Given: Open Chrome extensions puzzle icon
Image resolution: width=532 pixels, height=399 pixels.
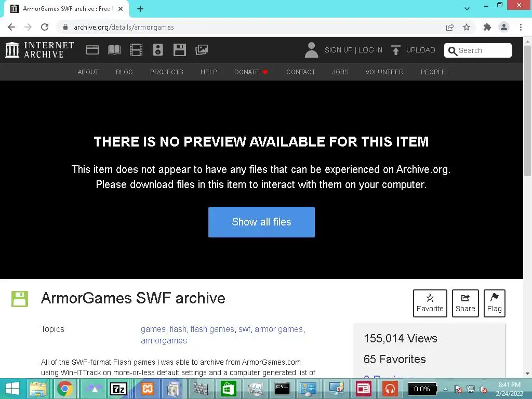Looking at the screenshot, I should tap(487, 27).
